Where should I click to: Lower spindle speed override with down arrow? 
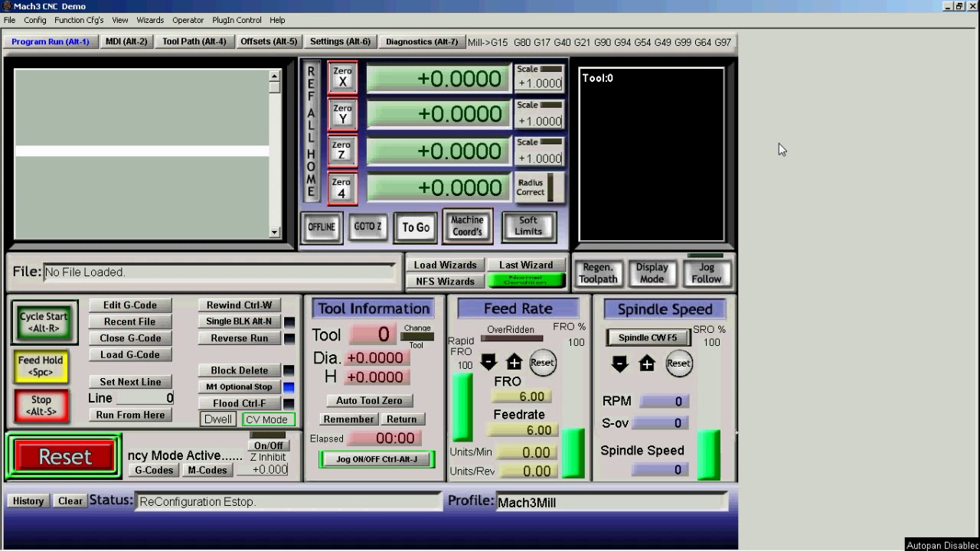(x=620, y=364)
